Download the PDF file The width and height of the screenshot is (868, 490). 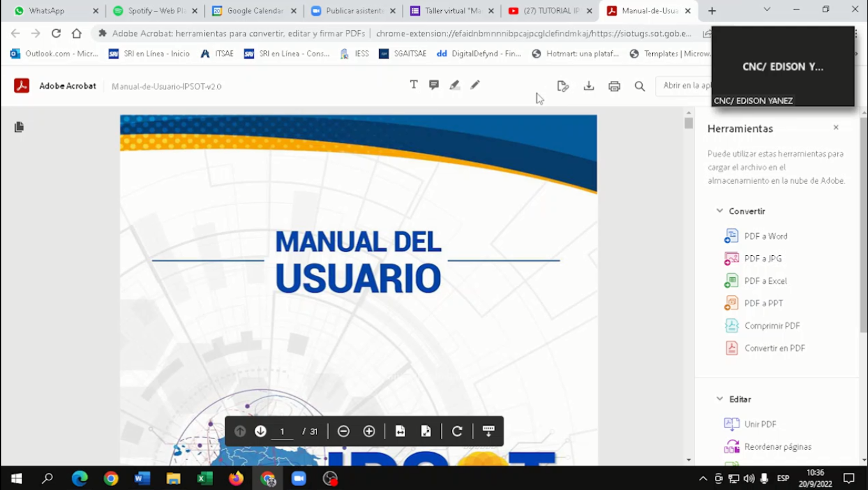click(x=588, y=86)
